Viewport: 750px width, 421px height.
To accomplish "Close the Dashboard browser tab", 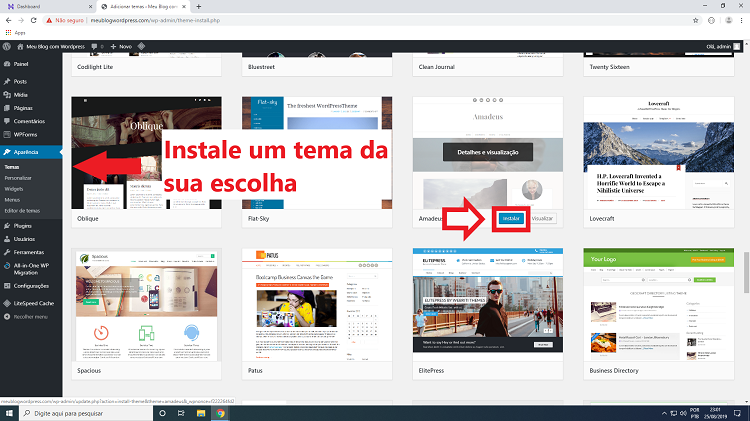I will pyautogui.click(x=90, y=7).
